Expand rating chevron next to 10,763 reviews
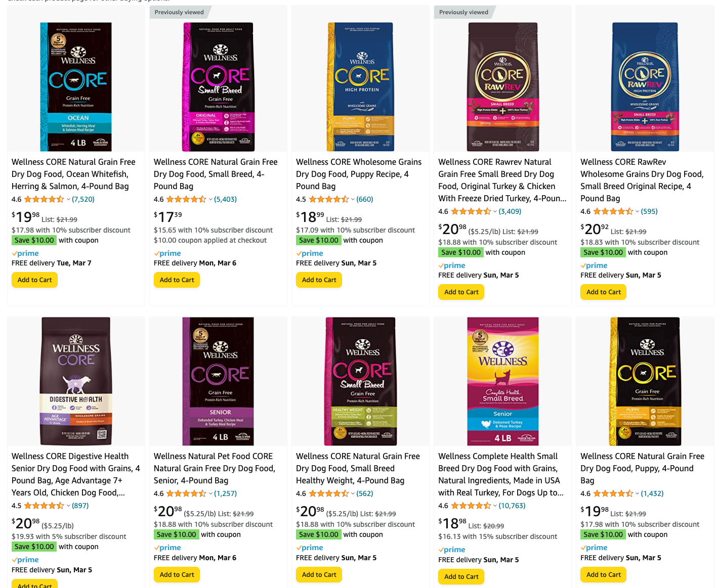718x588 pixels. 495,506
